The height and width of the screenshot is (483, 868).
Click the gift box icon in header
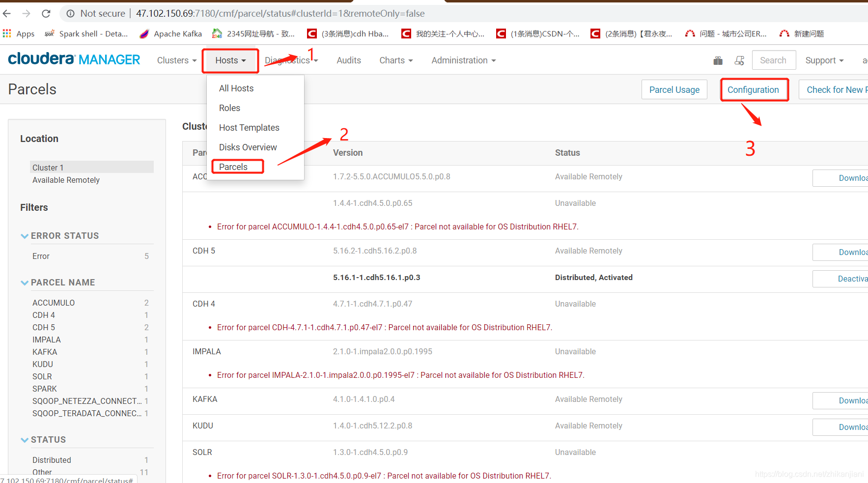pyautogui.click(x=718, y=60)
